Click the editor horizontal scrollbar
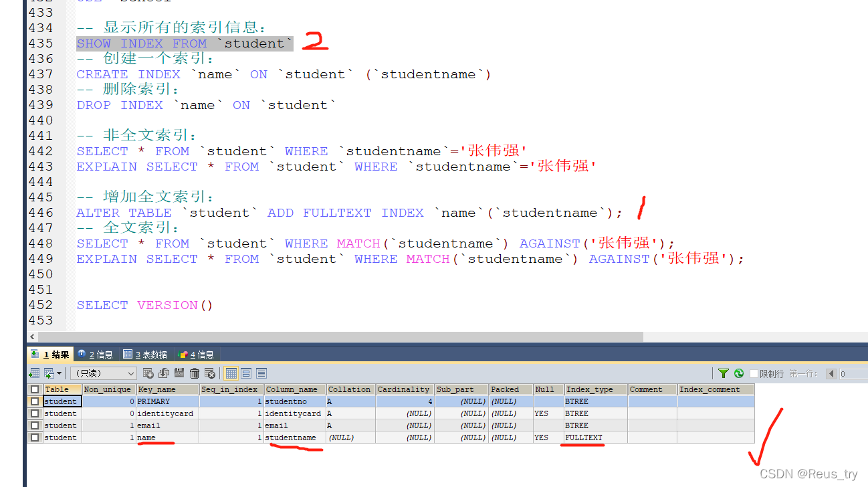The image size is (868, 487). 341,336
